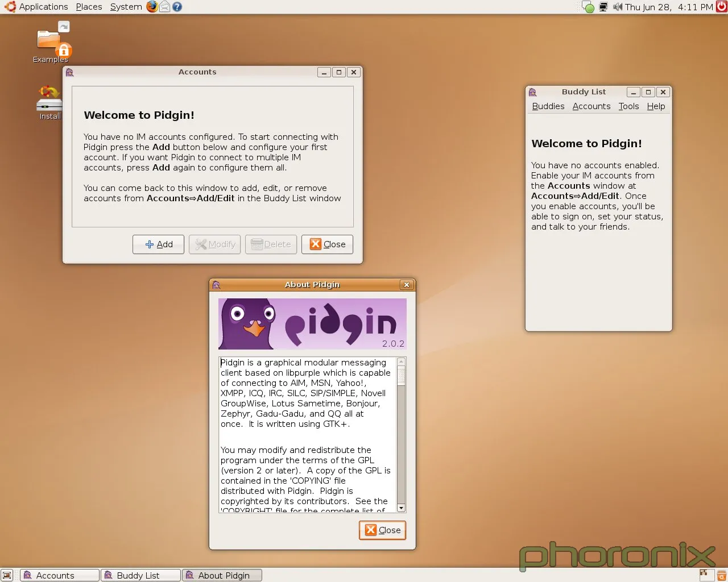
Task: Click the scroll down arrow in About text
Action: point(401,508)
